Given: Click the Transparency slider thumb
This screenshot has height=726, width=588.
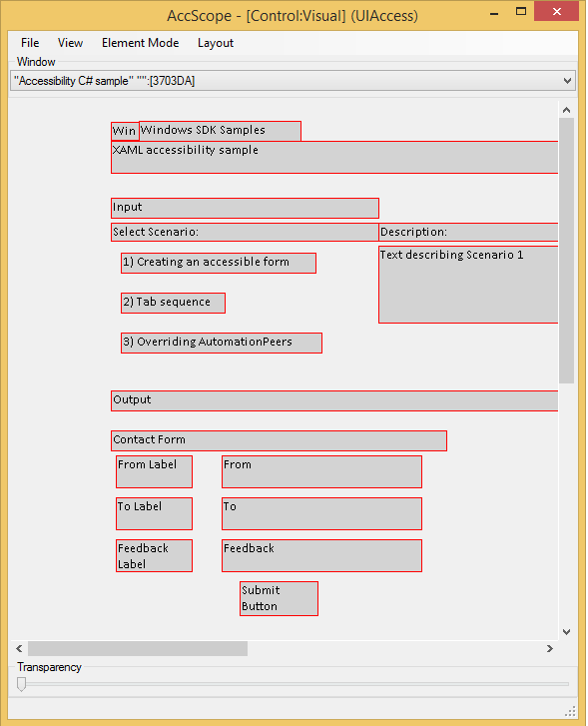Looking at the screenshot, I should (21, 684).
